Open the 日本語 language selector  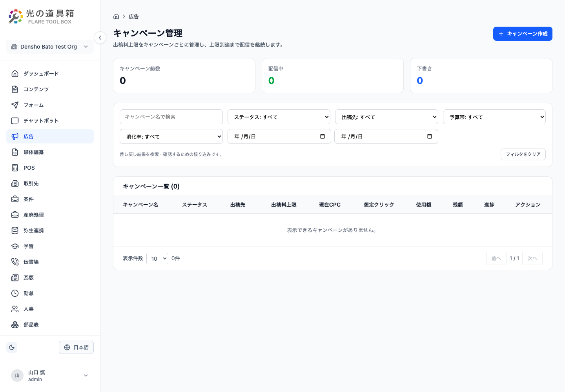(x=76, y=347)
